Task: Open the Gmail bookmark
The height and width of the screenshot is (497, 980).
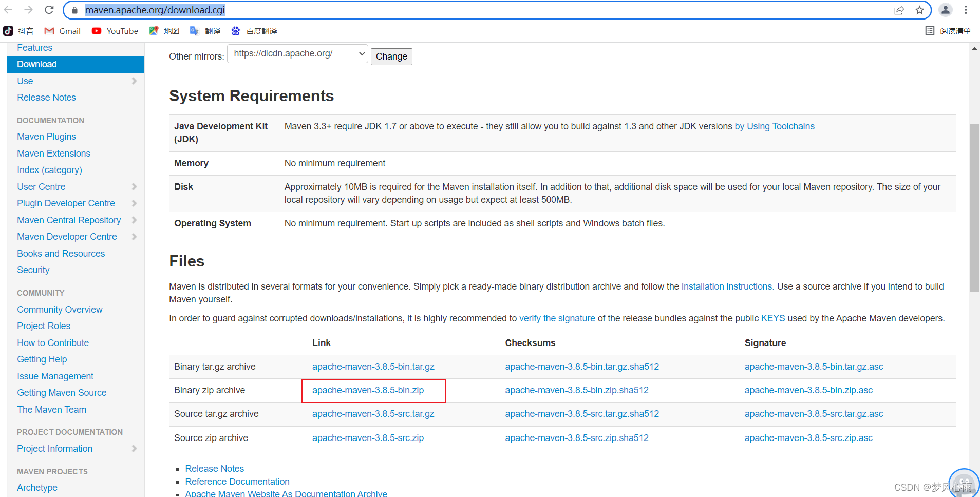Action: coord(63,31)
